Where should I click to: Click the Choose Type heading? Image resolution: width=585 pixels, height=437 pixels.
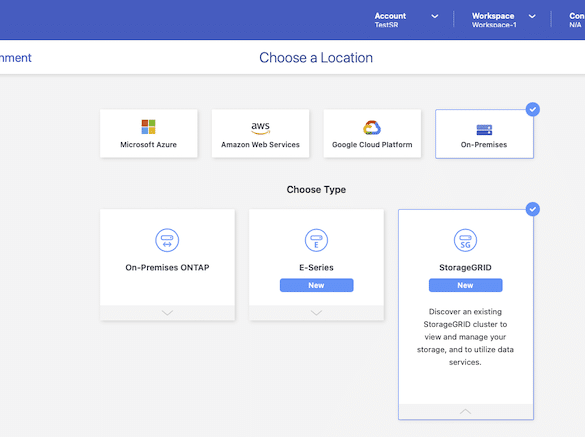click(x=316, y=190)
